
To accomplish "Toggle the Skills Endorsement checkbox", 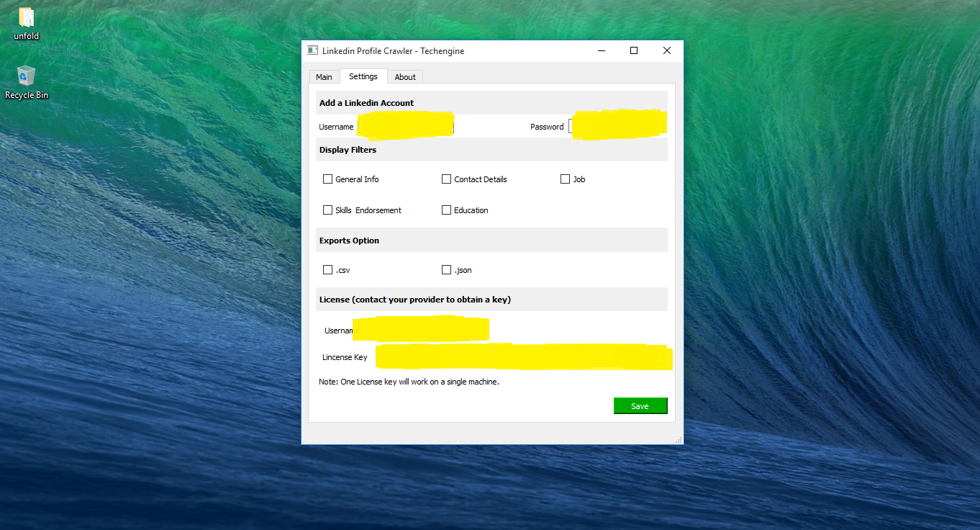I will [x=328, y=210].
